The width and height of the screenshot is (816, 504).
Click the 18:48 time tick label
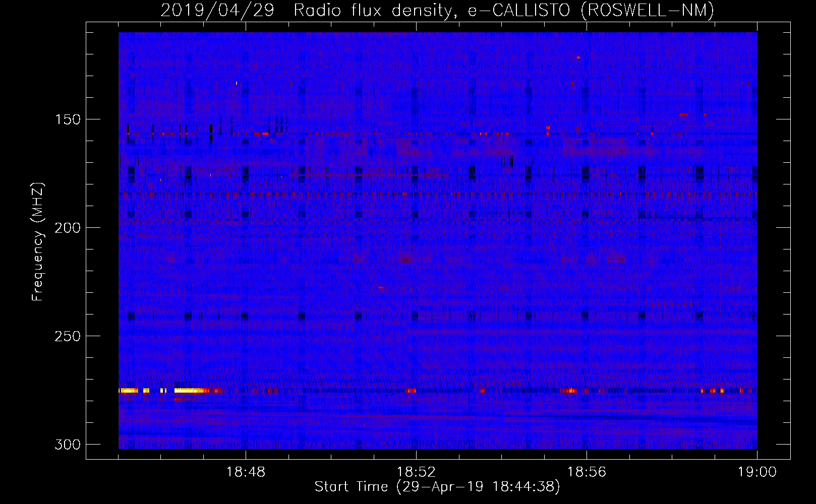pyautogui.click(x=246, y=472)
